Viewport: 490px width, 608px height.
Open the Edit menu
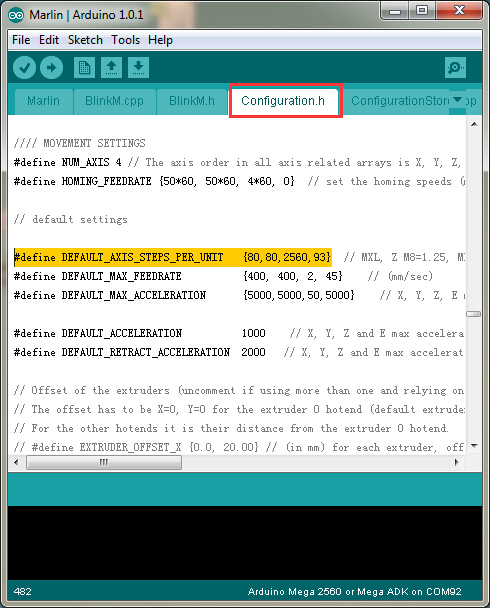click(x=49, y=40)
